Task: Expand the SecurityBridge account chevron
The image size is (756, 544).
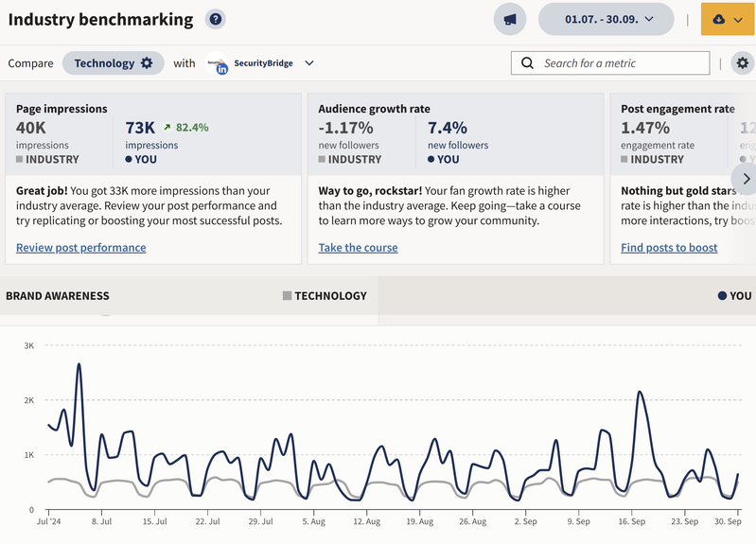Action: [x=309, y=63]
